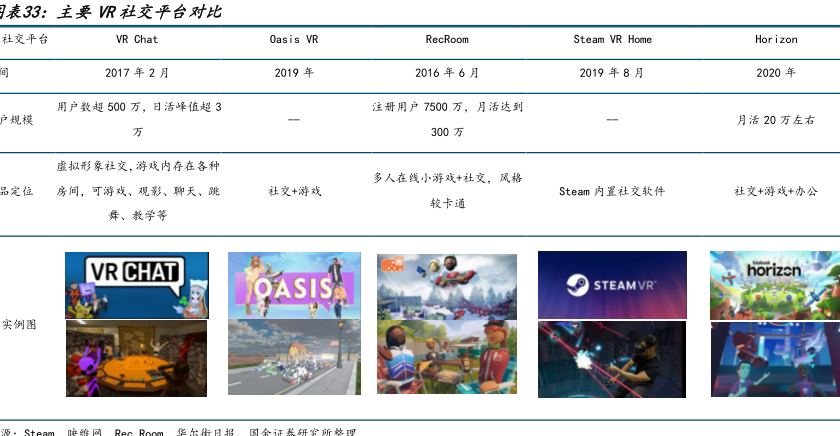Click RecRoom user scale text 注册用户 7500 万
The width and height of the screenshot is (840, 436).
417,107
